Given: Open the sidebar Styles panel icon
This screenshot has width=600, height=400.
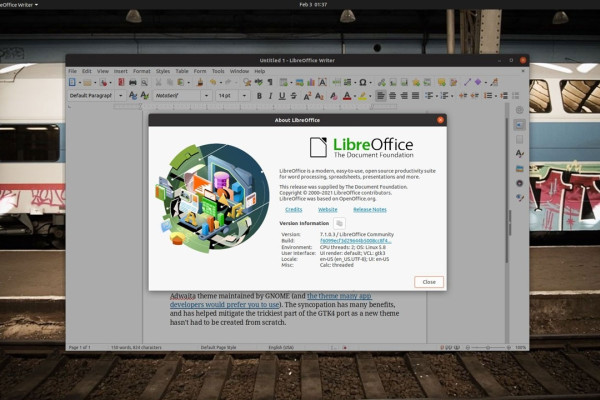Looking at the screenshot, I should 519,154.
